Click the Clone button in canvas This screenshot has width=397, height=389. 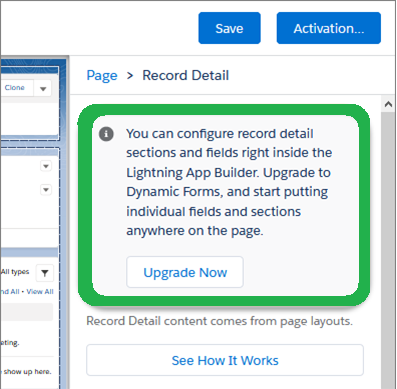point(15,88)
